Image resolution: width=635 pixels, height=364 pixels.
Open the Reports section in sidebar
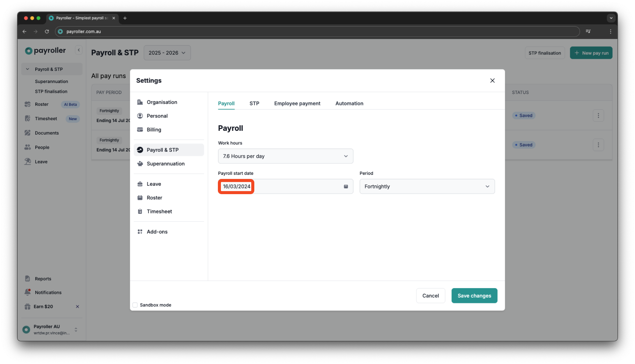43,278
